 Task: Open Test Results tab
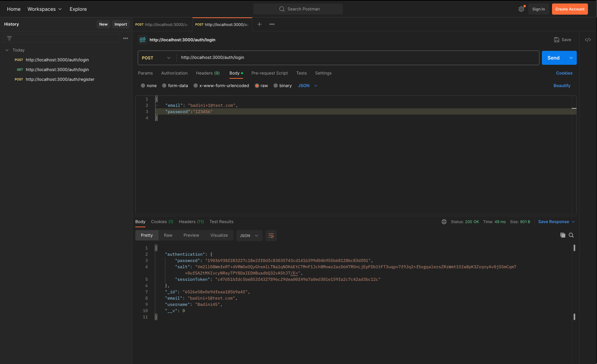[221, 222]
